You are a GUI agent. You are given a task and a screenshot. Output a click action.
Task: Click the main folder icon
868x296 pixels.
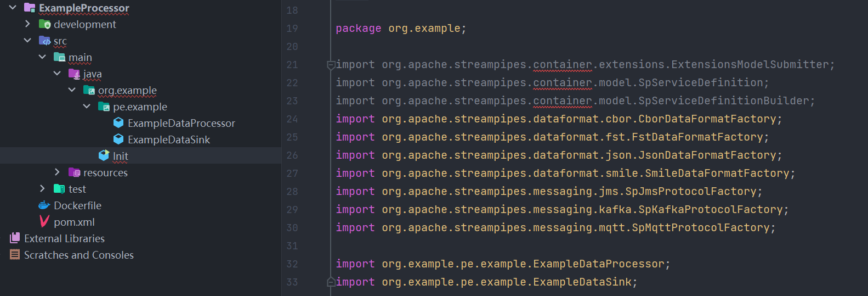[x=59, y=57]
